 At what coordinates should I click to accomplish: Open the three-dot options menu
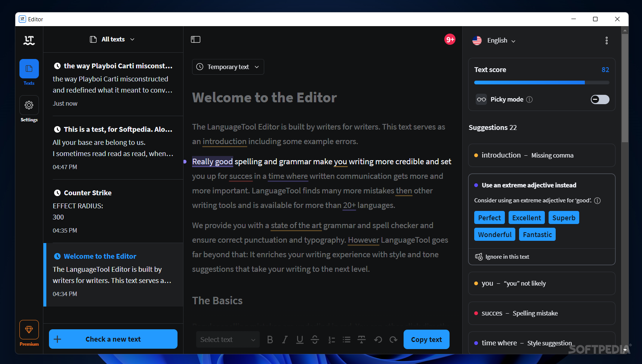(x=606, y=40)
